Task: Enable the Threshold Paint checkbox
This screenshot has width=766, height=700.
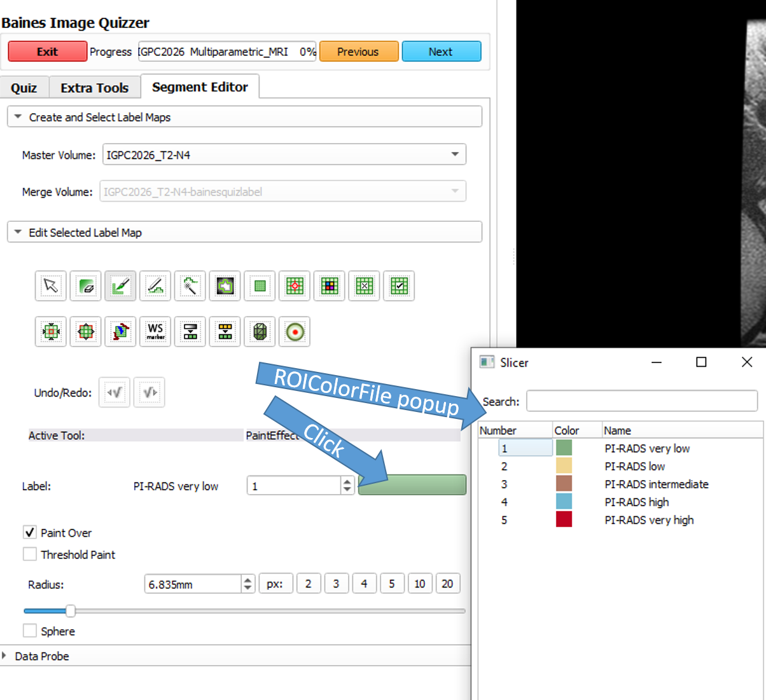Action: 30,554
